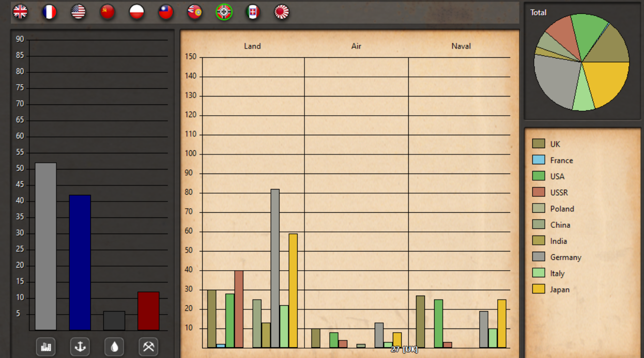The height and width of the screenshot is (358, 644).
Task: Click the USA green Land bar at 28
Action: click(x=230, y=320)
